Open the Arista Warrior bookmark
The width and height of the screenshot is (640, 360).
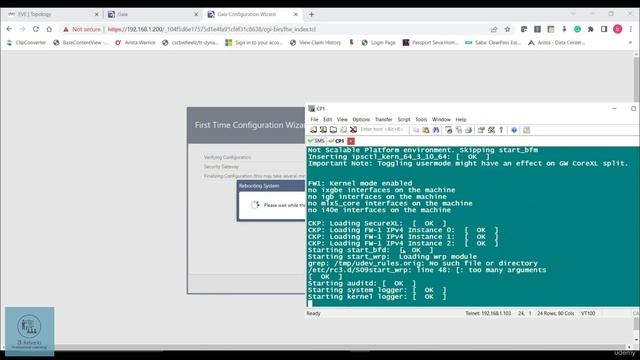point(136,42)
